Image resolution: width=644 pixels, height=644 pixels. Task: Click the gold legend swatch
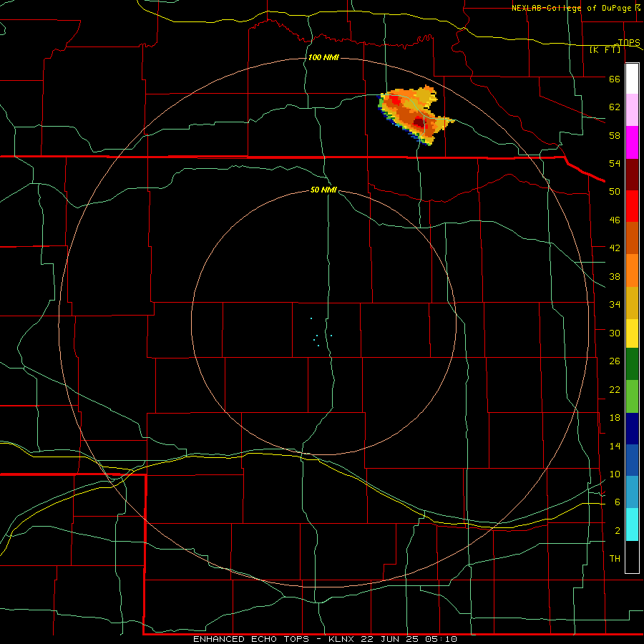click(x=632, y=303)
